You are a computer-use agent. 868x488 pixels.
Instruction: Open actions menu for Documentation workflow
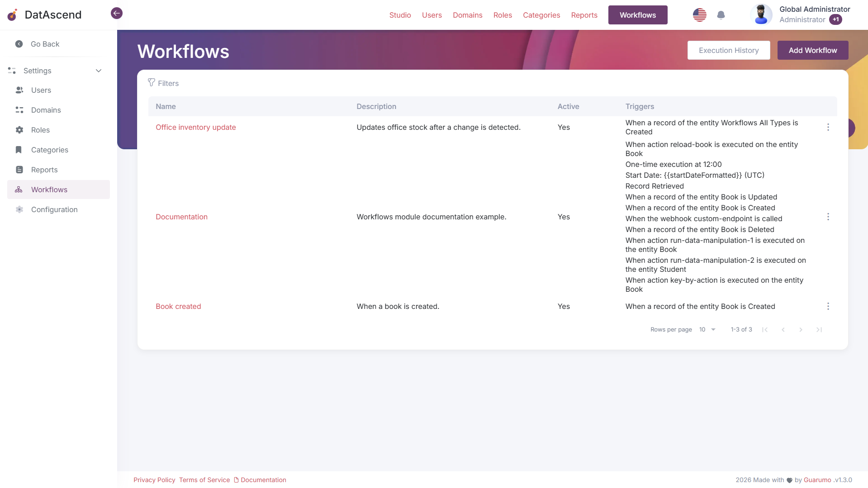pos(828,217)
